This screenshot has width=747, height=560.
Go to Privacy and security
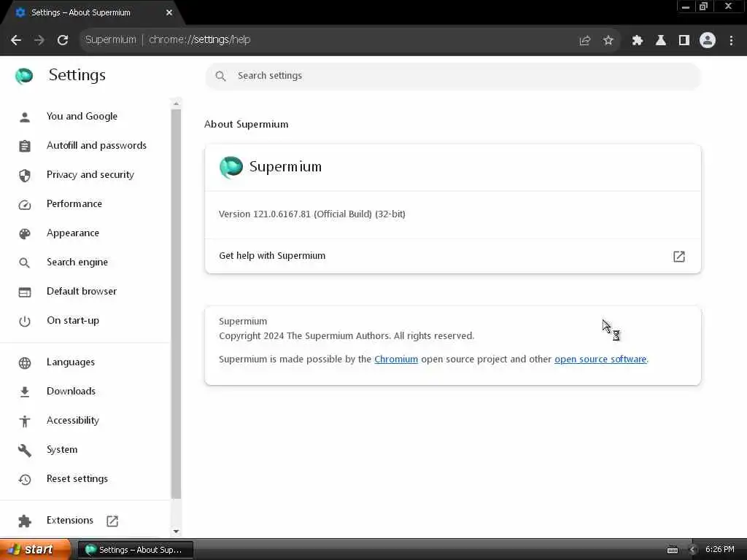(90, 175)
